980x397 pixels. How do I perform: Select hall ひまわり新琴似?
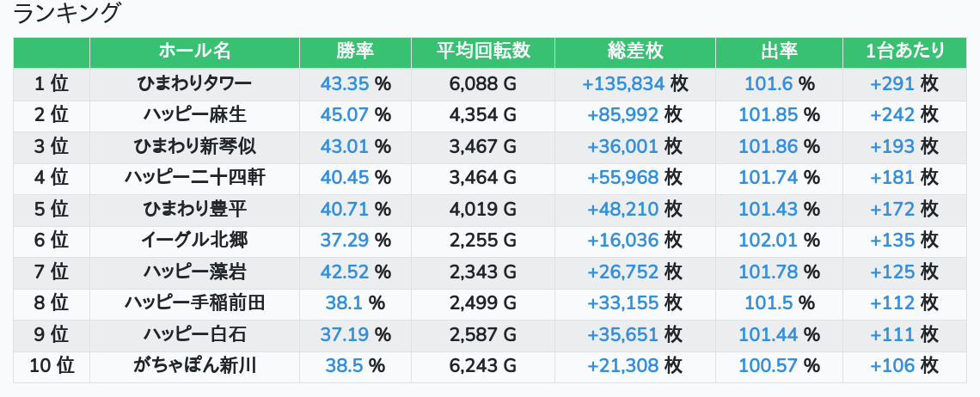tap(194, 146)
